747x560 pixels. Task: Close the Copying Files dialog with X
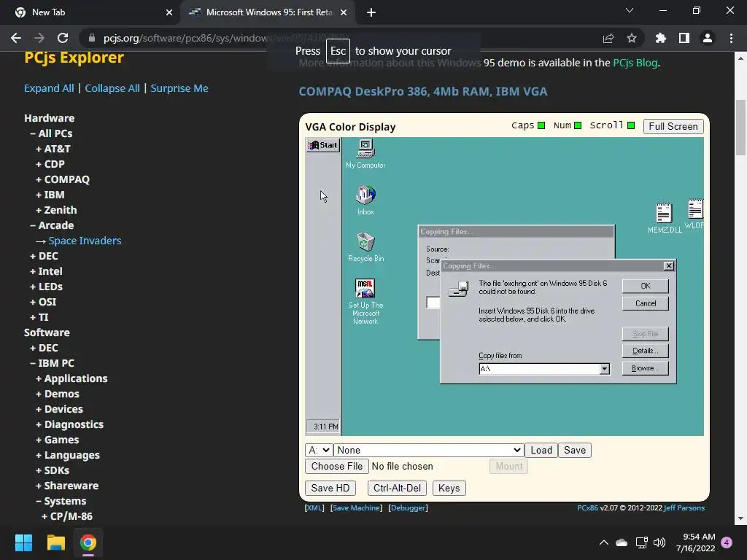tap(669, 265)
